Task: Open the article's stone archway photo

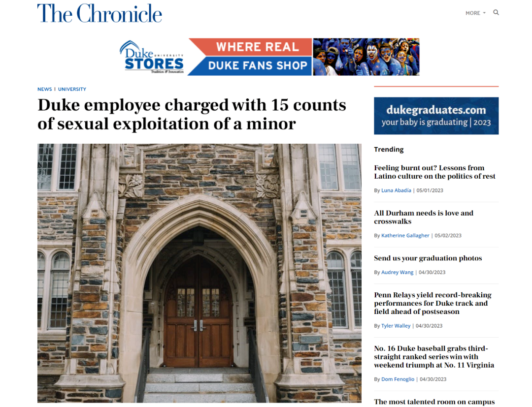Action: pos(199,273)
